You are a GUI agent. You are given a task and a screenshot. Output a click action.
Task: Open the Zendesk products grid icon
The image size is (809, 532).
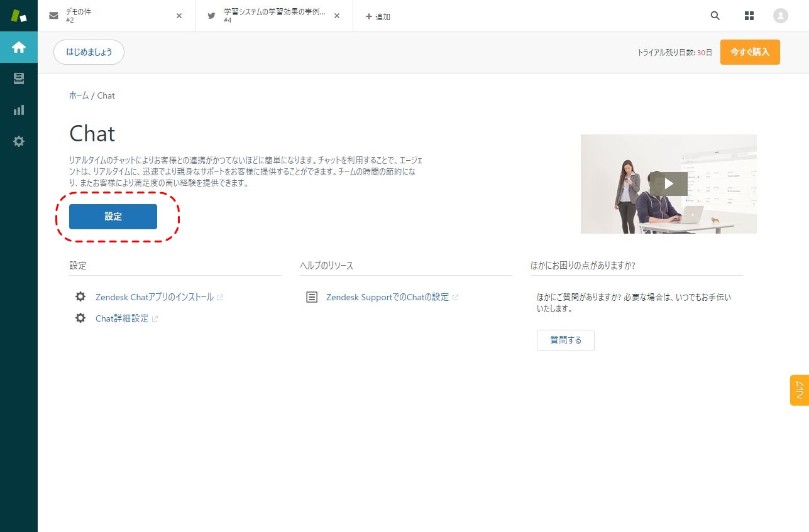click(749, 16)
